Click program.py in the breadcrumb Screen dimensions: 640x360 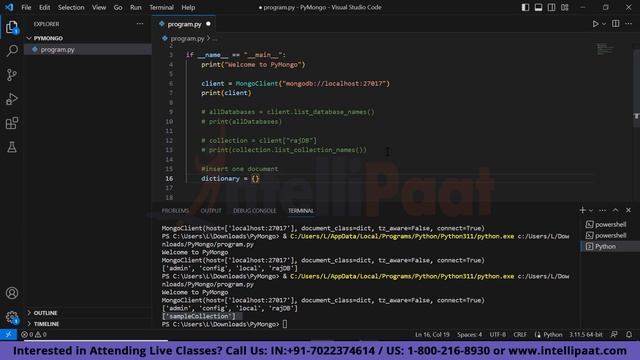click(x=187, y=38)
